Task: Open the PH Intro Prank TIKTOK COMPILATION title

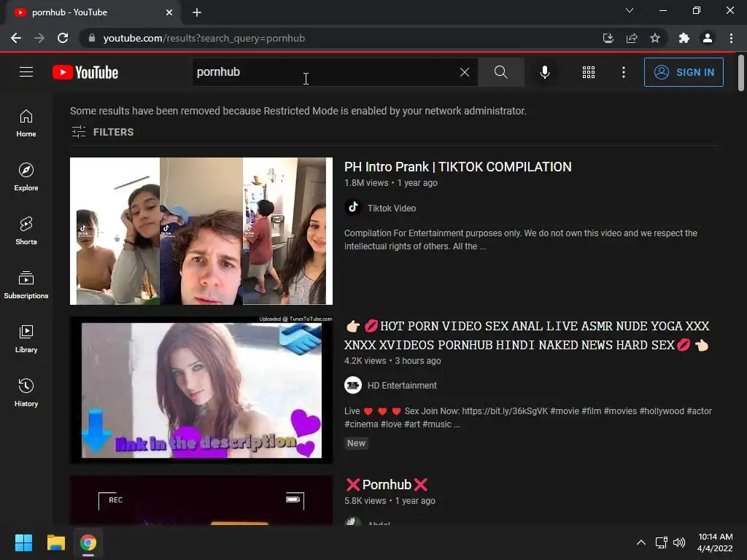Action: pos(458,167)
